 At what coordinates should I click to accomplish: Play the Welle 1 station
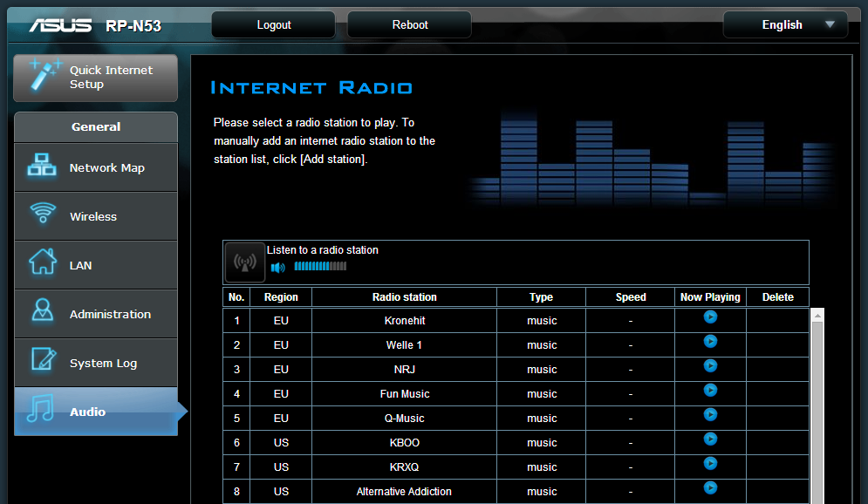pos(710,341)
